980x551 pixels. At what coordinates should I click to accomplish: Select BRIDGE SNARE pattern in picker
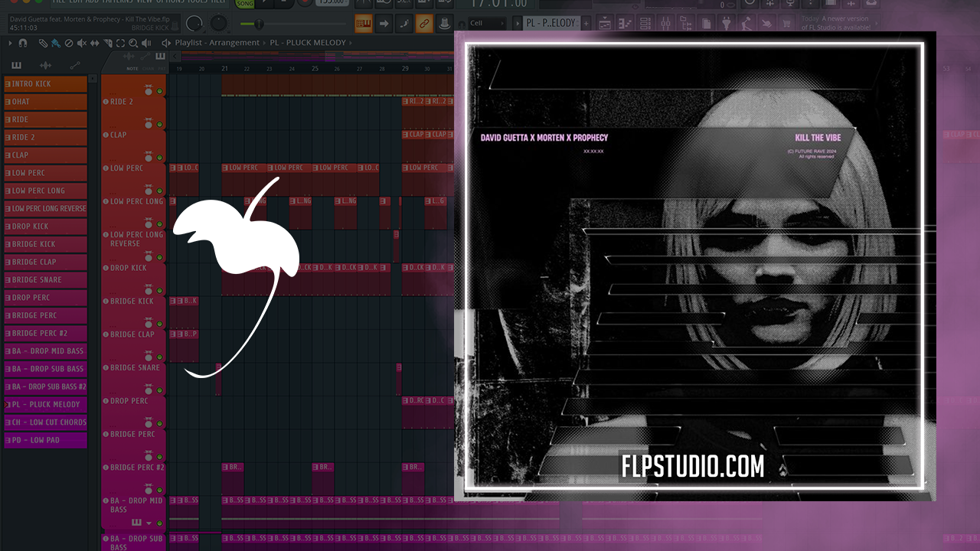coord(45,280)
